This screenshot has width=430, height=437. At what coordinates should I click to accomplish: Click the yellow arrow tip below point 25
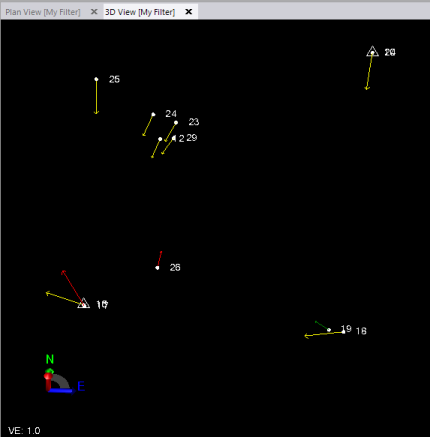(96, 112)
